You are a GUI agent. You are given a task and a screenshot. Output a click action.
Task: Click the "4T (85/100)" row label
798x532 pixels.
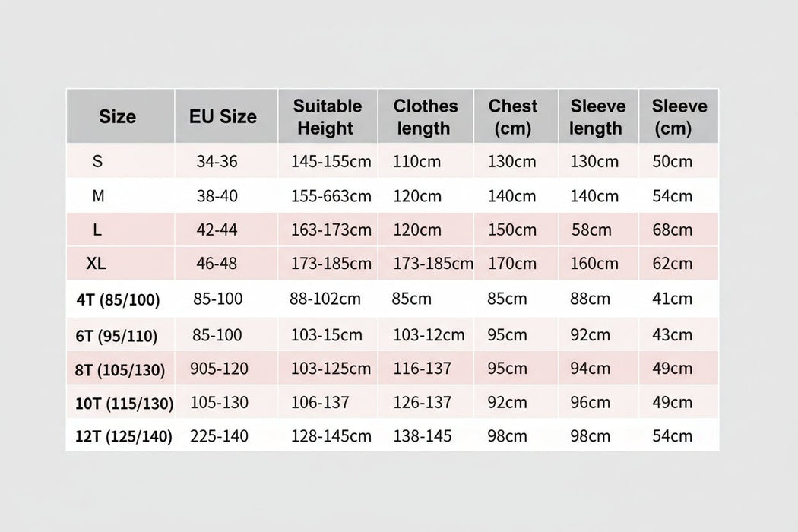(x=119, y=299)
